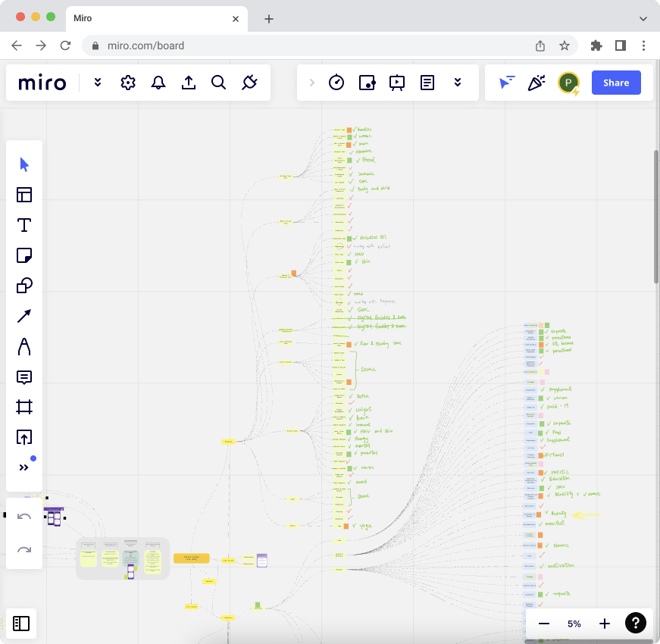Select the large orange root node
Image resolution: width=660 pixels, height=644 pixels.
point(192,558)
